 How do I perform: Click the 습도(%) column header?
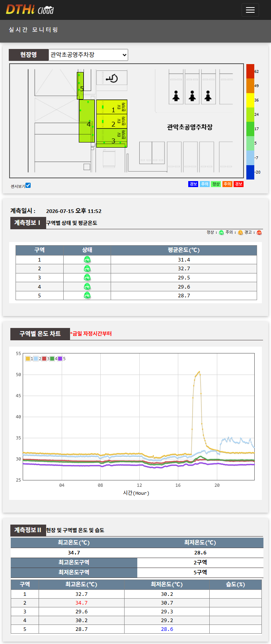pos(236,584)
